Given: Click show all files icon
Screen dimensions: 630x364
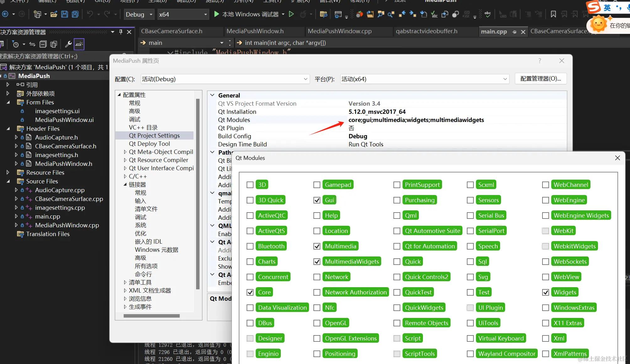Looking at the screenshot, I should pyautogui.click(x=54, y=44).
